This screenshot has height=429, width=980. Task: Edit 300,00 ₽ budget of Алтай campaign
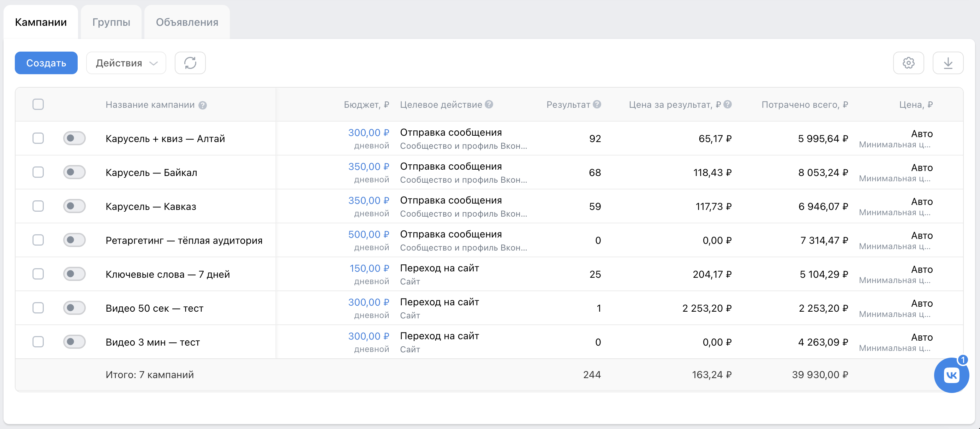pos(368,133)
